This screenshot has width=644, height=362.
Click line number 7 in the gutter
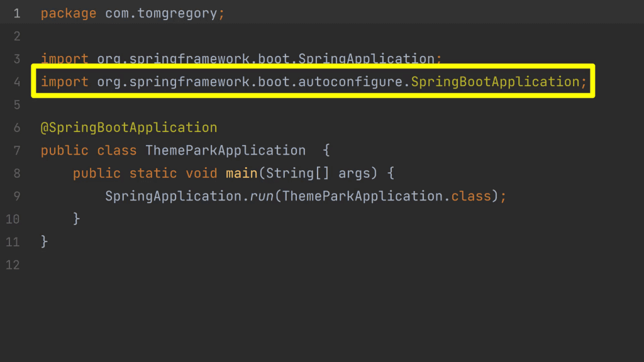point(16,151)
